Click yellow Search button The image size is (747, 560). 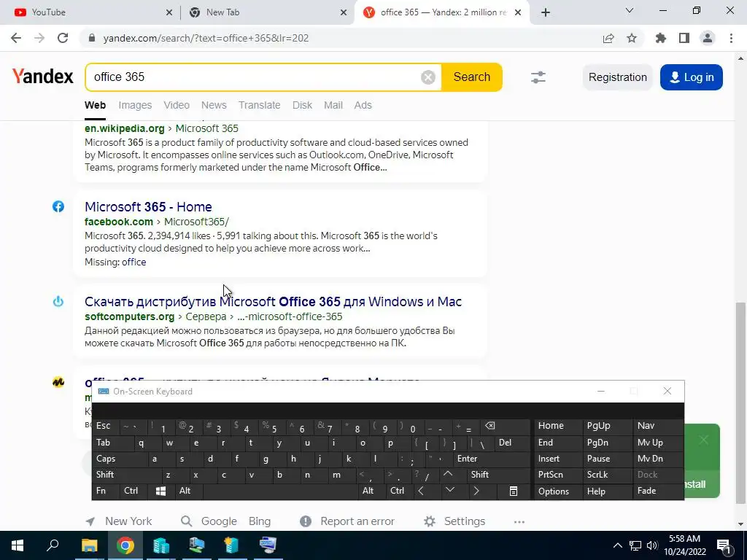tap(472, 77)
